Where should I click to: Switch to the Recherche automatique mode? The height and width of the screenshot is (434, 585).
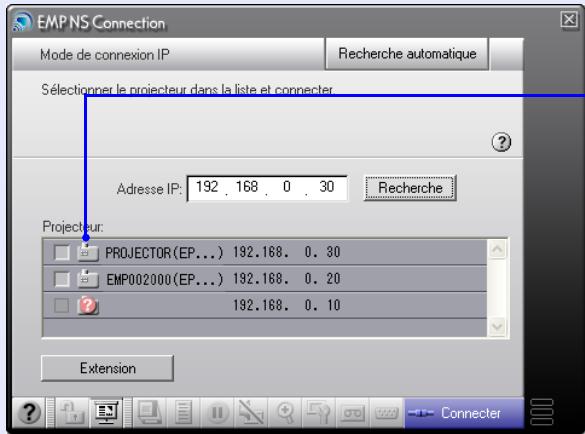tap(407, 54)
